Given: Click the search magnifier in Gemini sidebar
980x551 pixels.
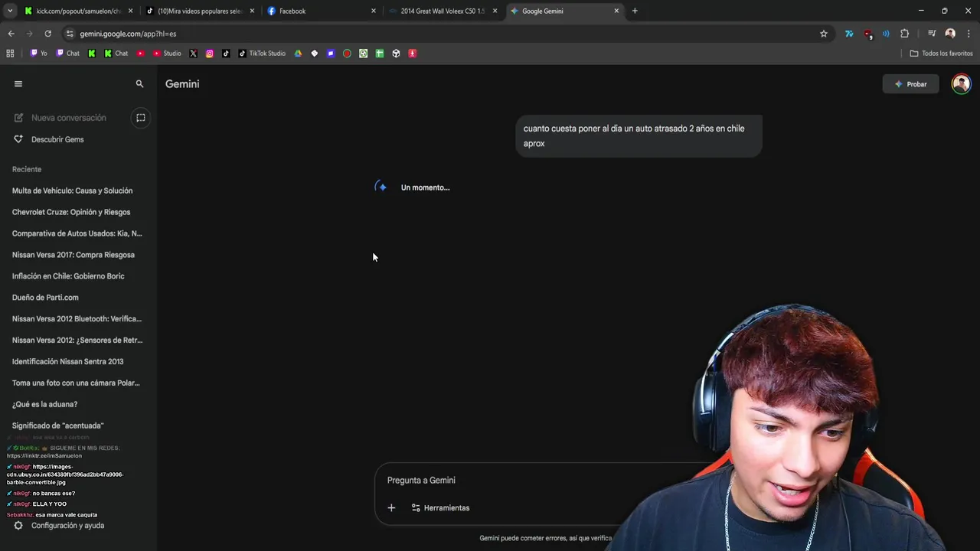Looking at the screenshot, I should pyautogui.click(x=139, y=84).
